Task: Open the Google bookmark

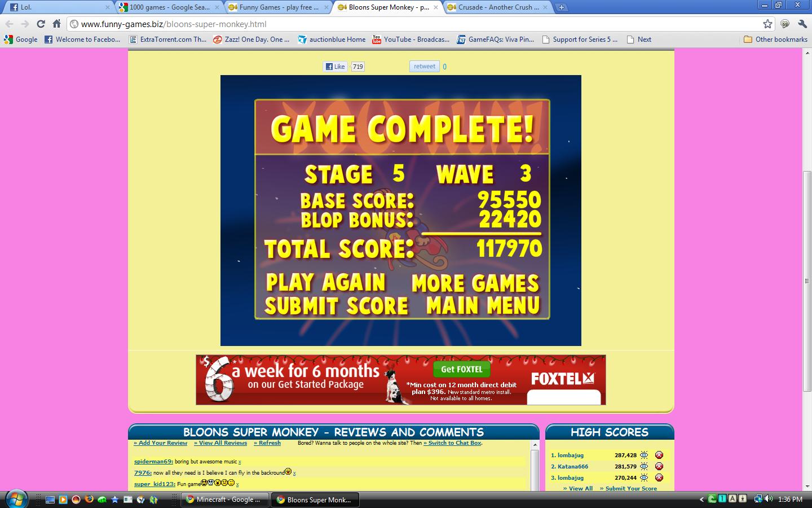Action: tap(21, 40)
